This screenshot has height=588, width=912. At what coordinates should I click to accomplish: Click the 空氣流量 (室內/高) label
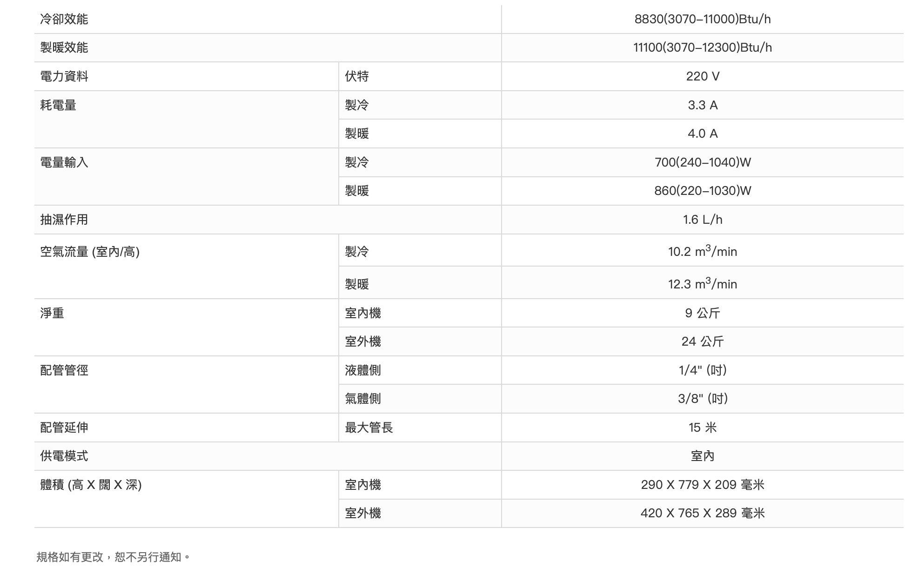tap(90, 252)
